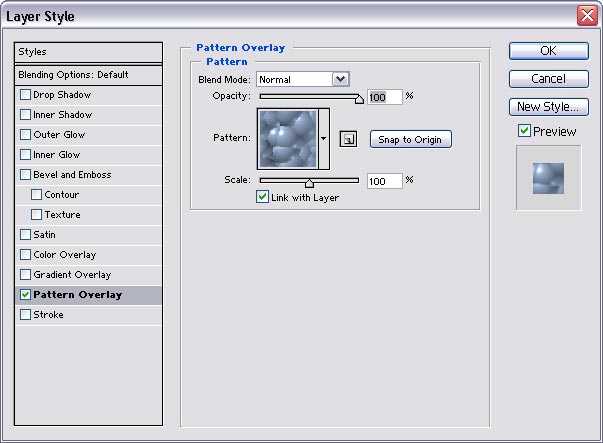The image size is (603, 443).
Task: Click the Scale slider handle
Action: click(309, 183)
